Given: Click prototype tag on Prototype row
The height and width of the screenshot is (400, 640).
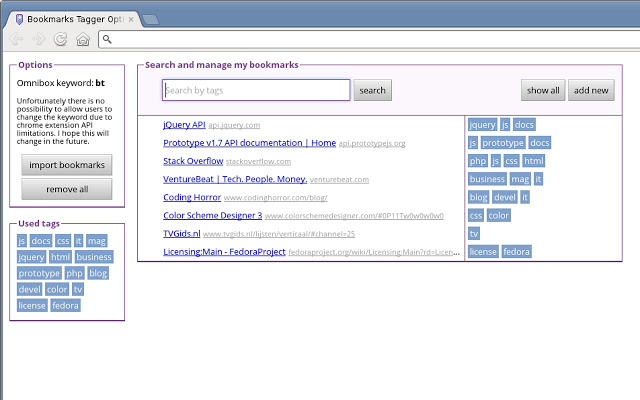Looking at the screenshot, I should 503,142.
